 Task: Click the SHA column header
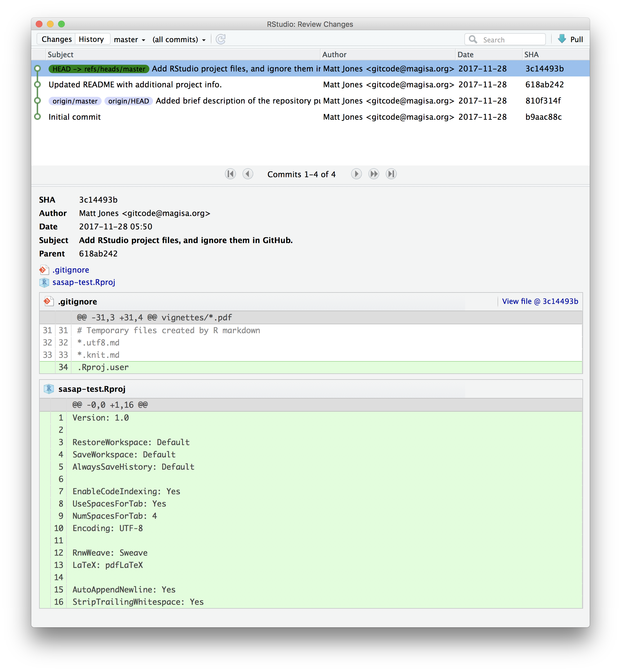556,54
